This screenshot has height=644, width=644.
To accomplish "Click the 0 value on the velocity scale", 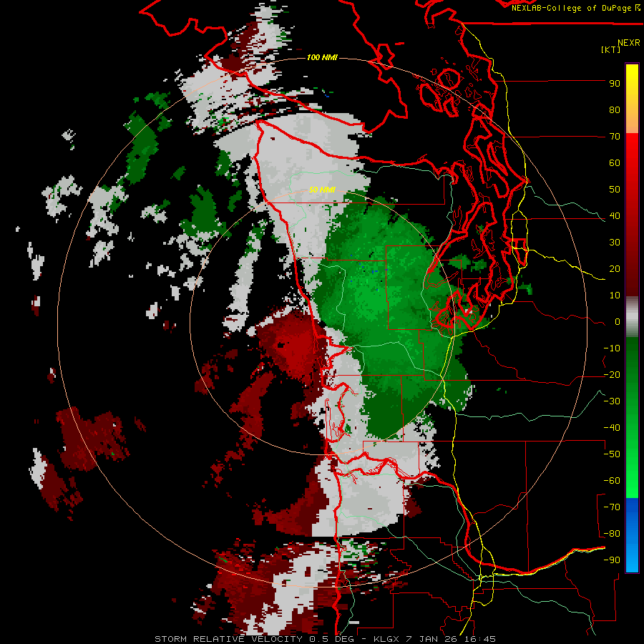I will pyautogui.click(x=618, y=322).
